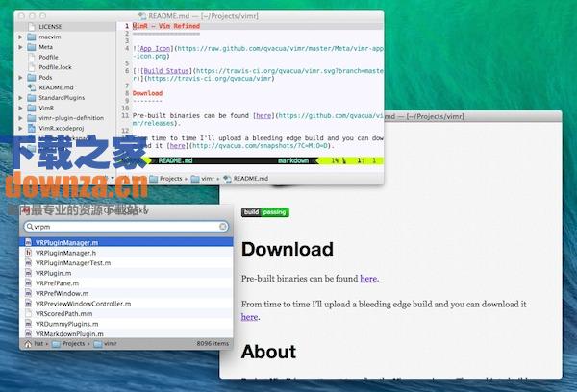The height and width of the screenshot is (392, 577).
Task: Click the 8096 items count label
Action: [213, 343]
